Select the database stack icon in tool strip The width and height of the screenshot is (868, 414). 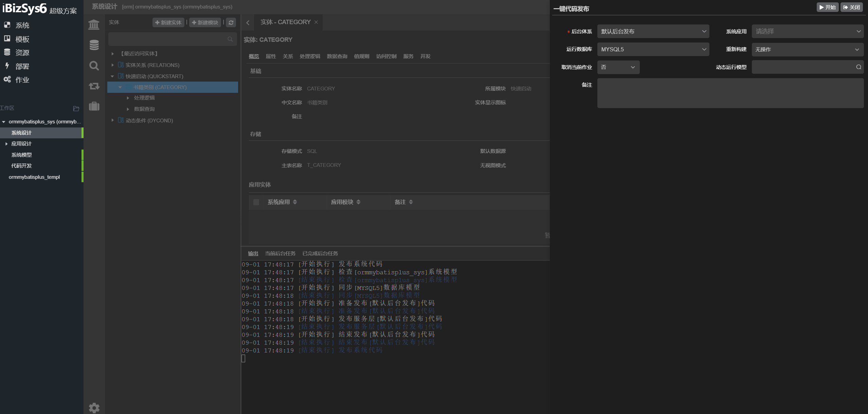tap(94, 45)
